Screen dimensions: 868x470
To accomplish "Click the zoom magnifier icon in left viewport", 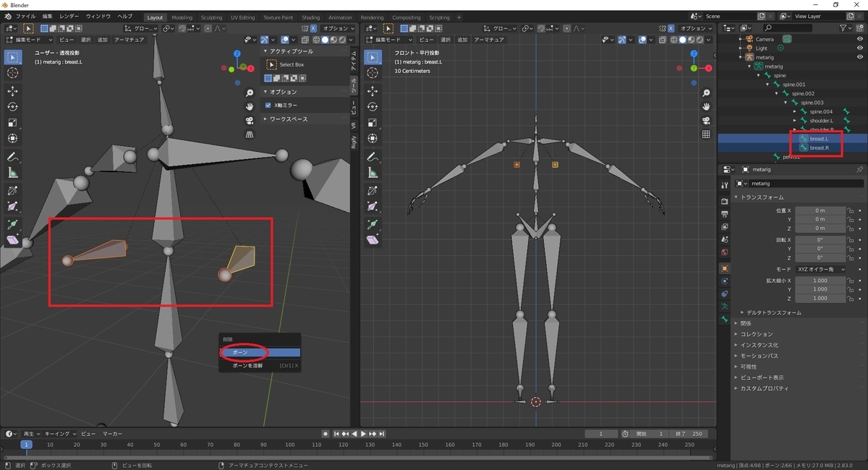I will pyautogui.click(x=250, y=93).
